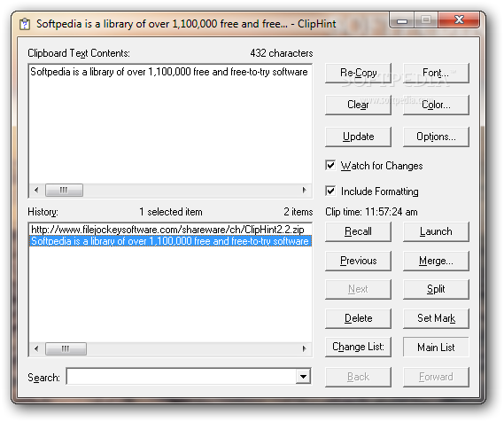The image size is (504, 422).
Task: Click into the Search input field
Action: (x=182, y=376)
